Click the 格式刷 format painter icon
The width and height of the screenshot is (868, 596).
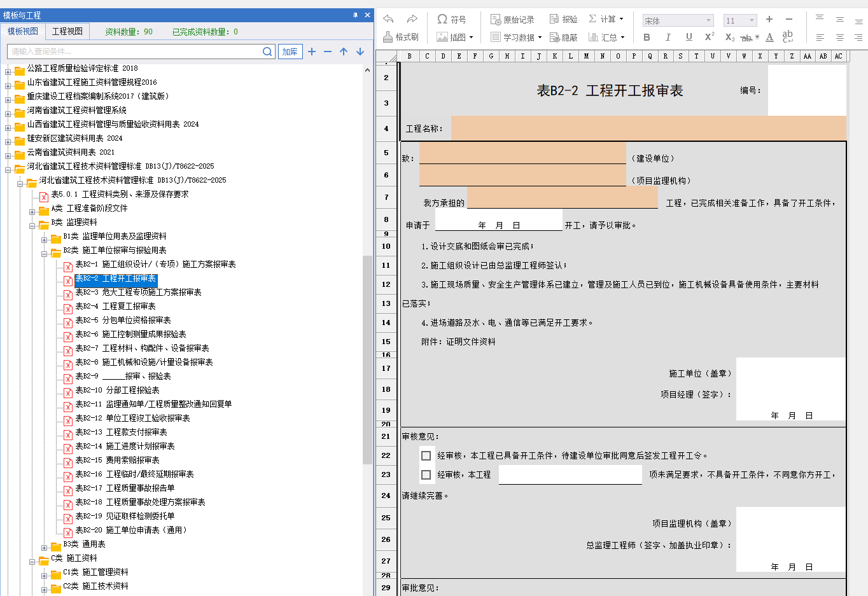[401, 37]
